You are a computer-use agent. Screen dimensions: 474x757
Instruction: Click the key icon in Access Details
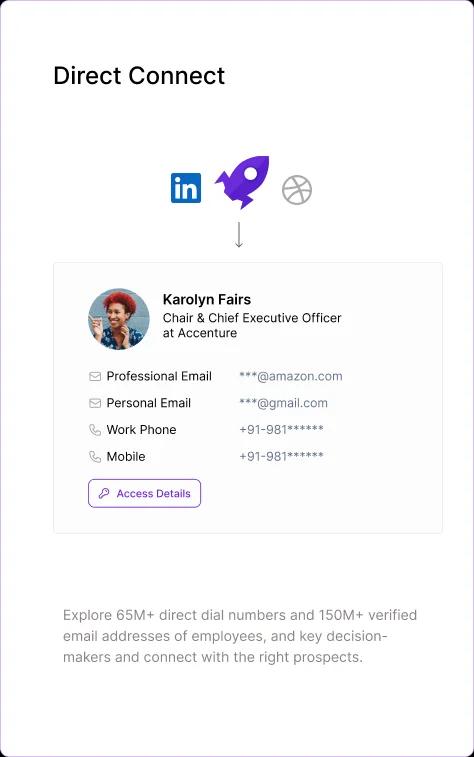(104, 493)
